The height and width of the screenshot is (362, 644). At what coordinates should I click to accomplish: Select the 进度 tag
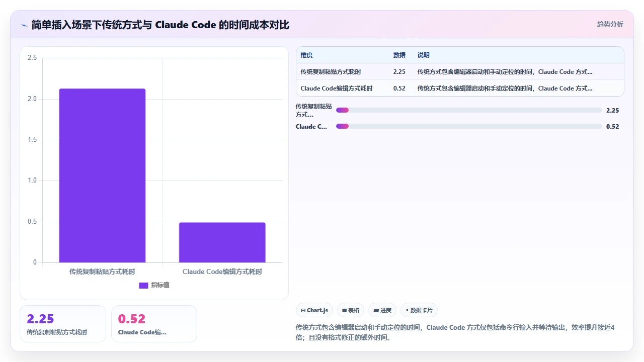coord(382,310)
